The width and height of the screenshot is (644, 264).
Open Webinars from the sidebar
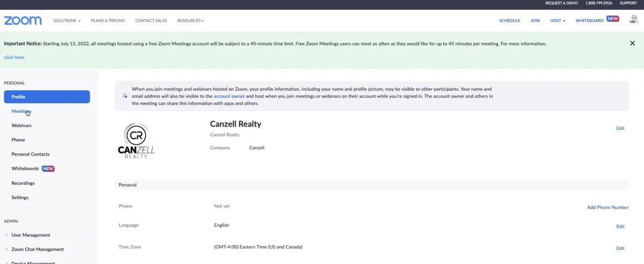pos(21,126)
